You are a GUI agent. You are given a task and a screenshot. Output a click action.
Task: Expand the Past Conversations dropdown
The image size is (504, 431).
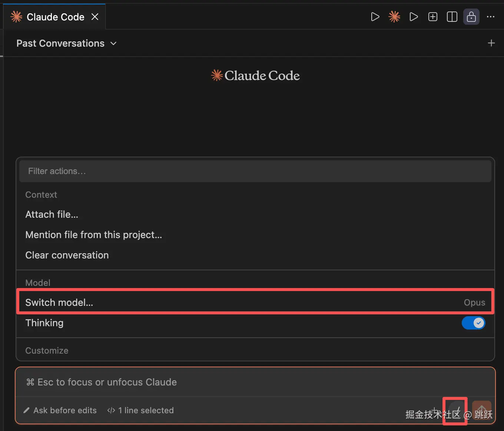pos(67,43)
